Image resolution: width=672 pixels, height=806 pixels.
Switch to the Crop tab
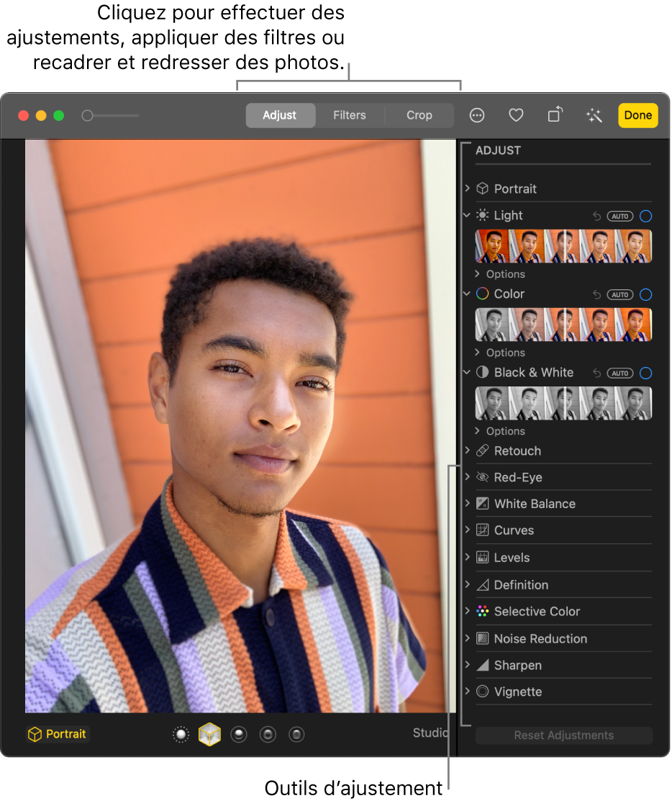point(419,115)
